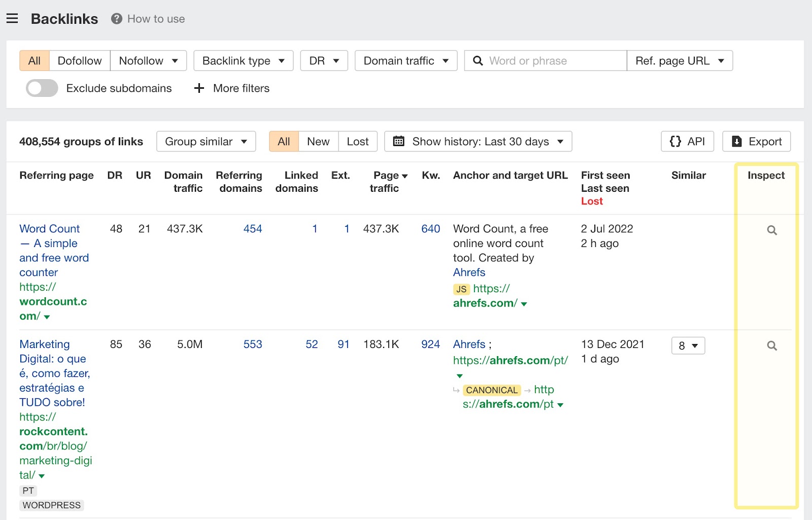This screenshot has width=812, height=520.
Task: Click the plus icon next to More filters
Action: tap(198, 88)
